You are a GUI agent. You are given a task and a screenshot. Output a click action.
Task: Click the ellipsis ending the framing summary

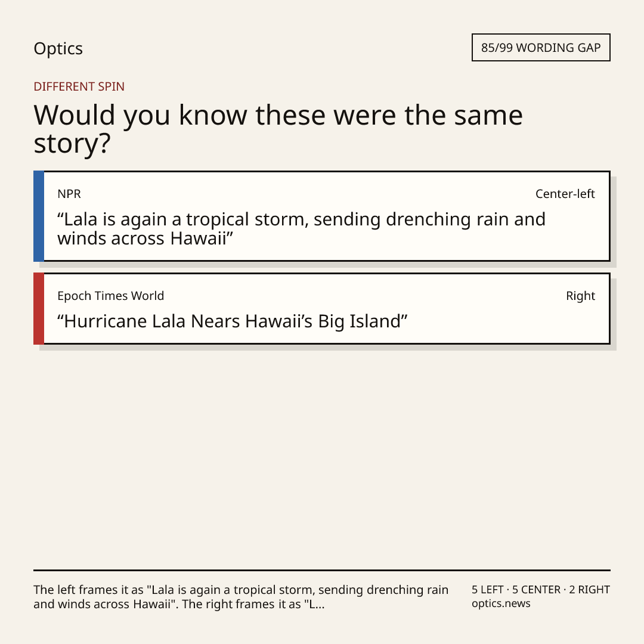pos(320,605)
